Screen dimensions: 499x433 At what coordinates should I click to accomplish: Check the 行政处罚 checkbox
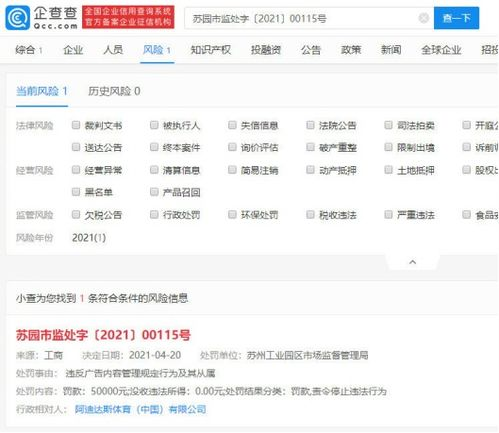[x=154, y=214]
